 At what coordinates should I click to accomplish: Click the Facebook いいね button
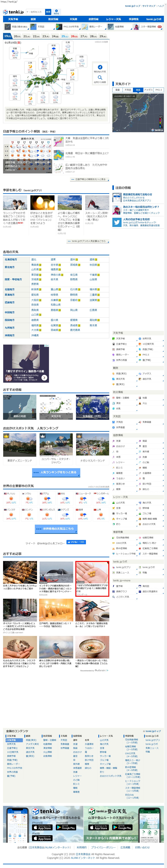pyautogui.click(x=76, y=542)
